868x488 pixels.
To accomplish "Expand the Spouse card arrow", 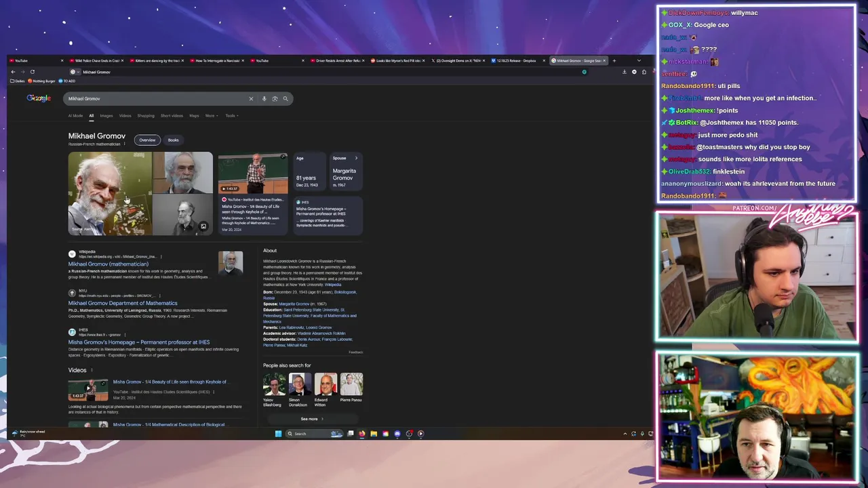I will click(356, 158).
